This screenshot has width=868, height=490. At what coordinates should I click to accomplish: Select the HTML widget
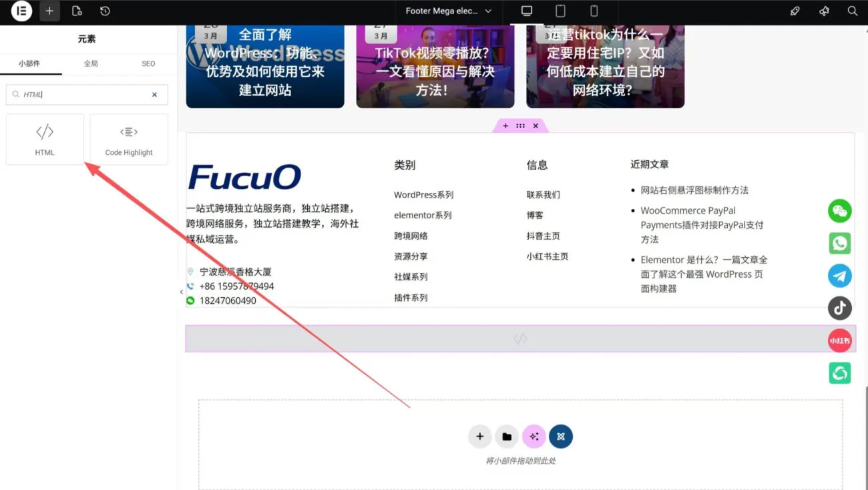[x=45, y=138]
